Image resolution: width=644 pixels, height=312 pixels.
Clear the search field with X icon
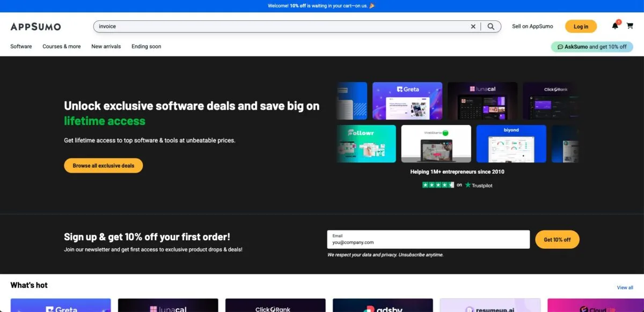point(473,26)
